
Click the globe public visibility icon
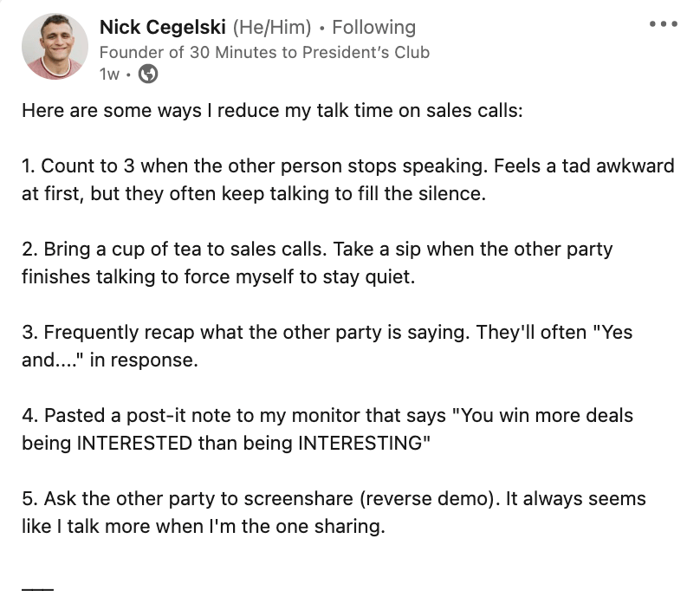point(148,75)
